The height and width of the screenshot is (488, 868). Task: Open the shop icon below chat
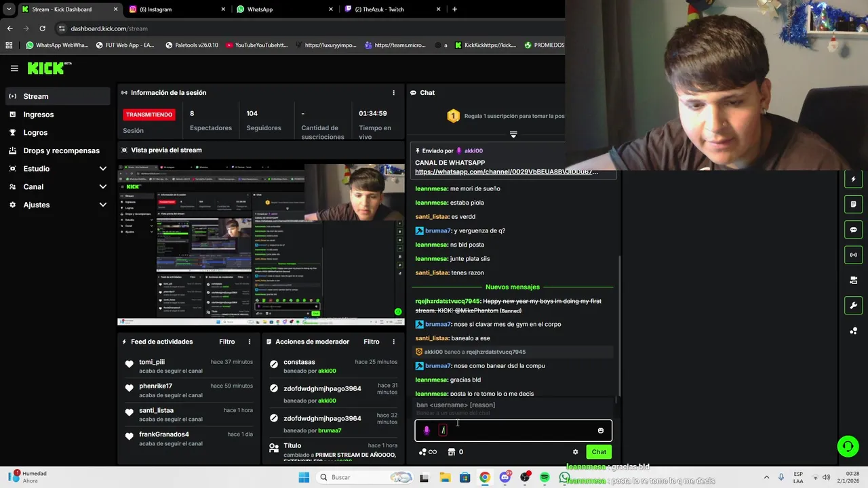(451, 452)
